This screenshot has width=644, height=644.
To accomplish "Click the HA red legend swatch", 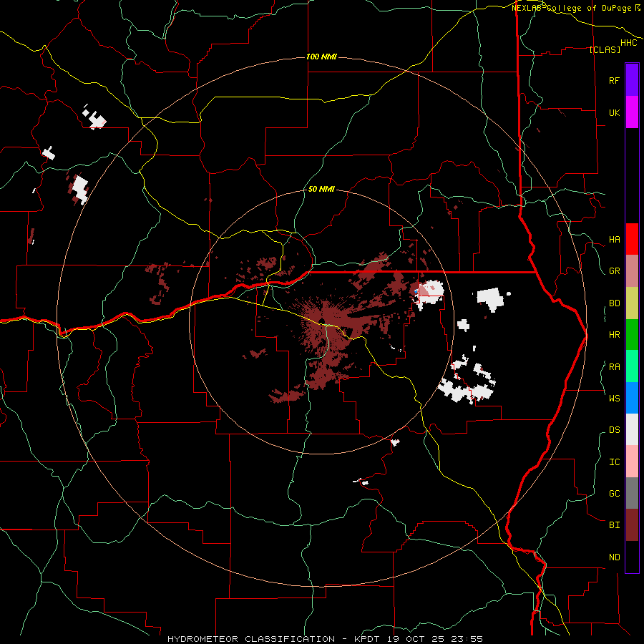I will pos(632,239).
